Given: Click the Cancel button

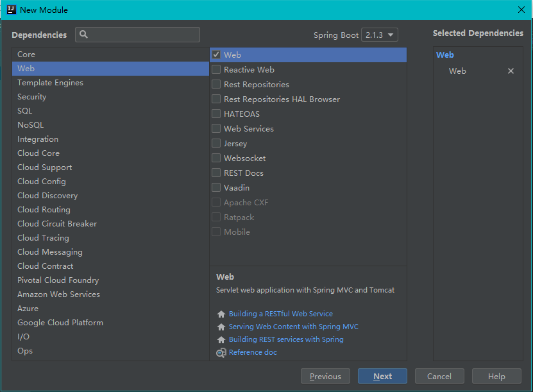Looking at the screenshot, I should coord(439,376).
